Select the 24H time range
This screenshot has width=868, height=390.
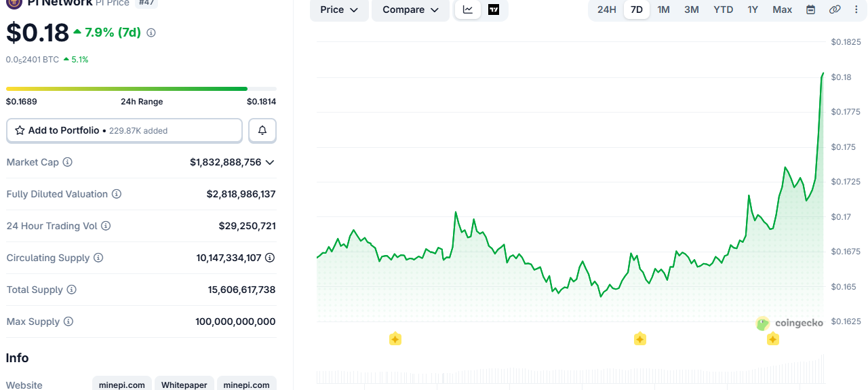tap(606, 9)
